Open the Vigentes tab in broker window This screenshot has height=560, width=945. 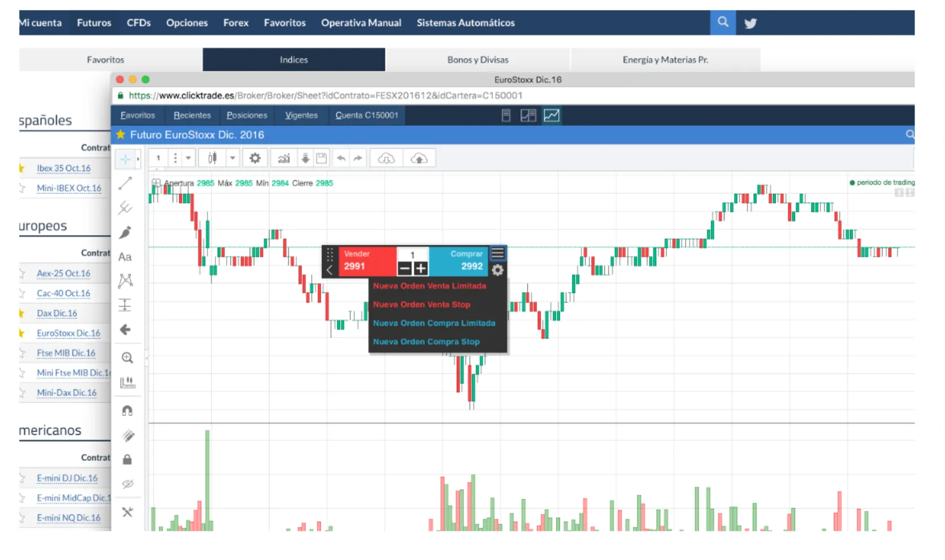301,115
